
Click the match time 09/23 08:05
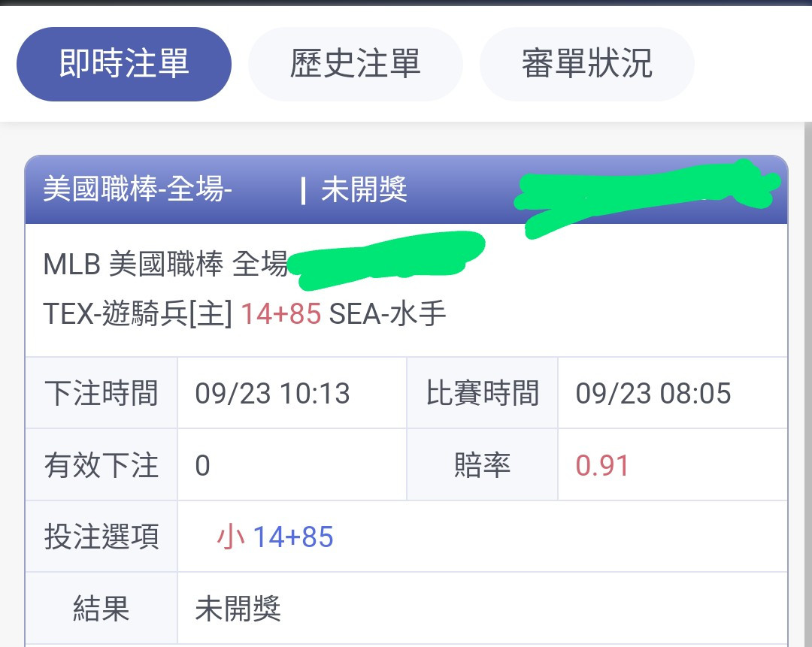(x=653, y=393)
